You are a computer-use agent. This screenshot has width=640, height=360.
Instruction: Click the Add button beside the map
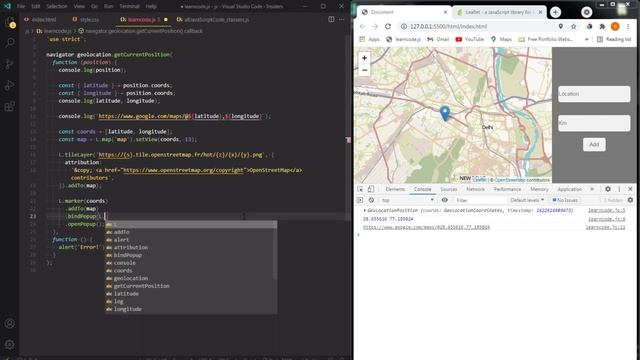tap(594, 144)
